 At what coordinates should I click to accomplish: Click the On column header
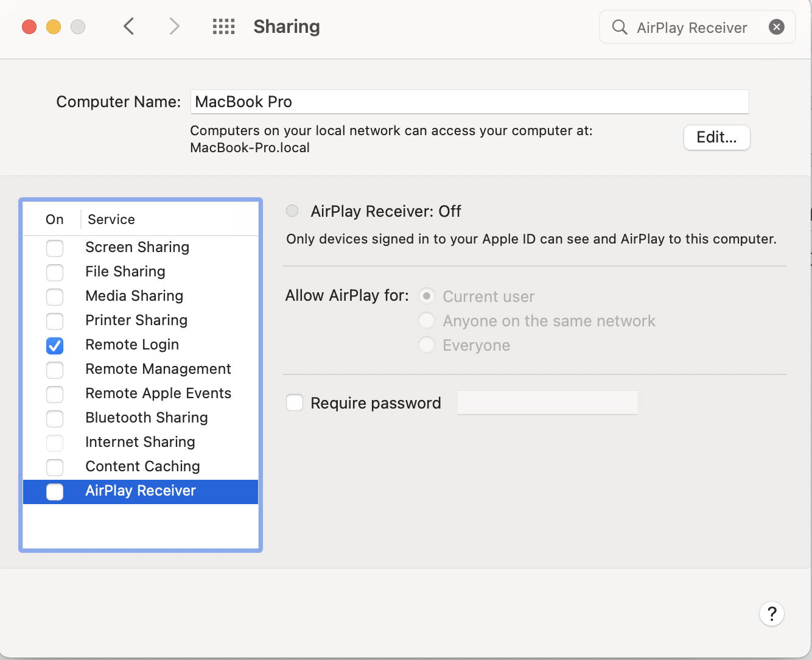pyautogui.click(x=54, y=219)
